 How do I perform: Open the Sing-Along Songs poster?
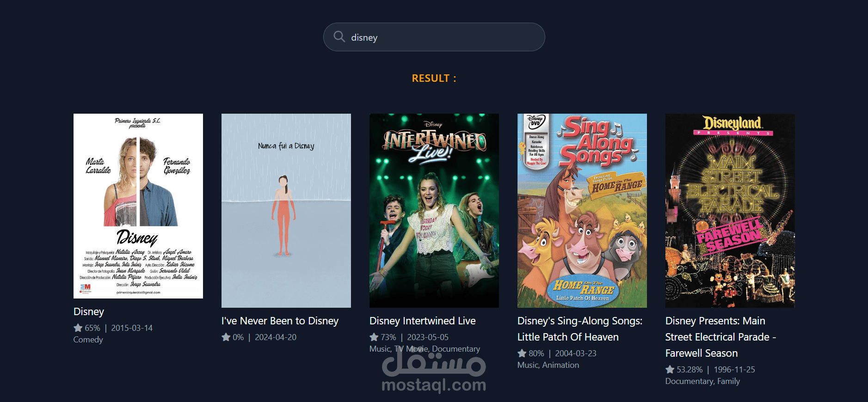pyautogui.click(x=582, y=211)
